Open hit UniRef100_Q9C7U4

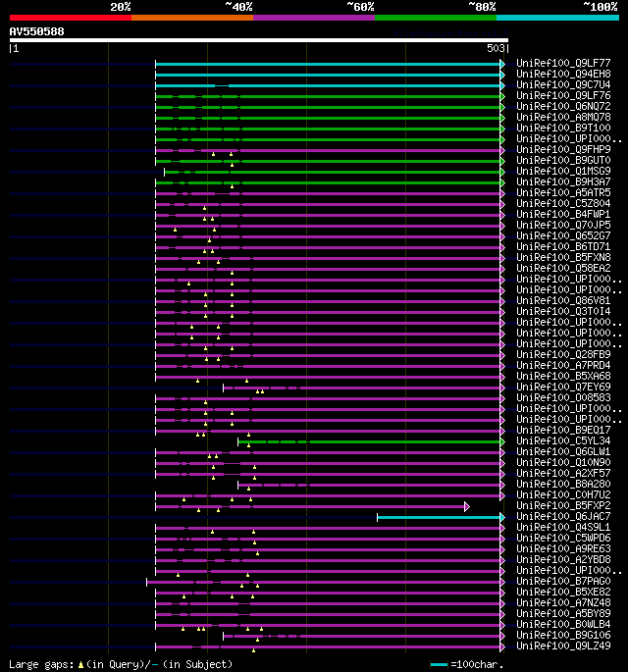pyautogui.click(x=563, y=84)
